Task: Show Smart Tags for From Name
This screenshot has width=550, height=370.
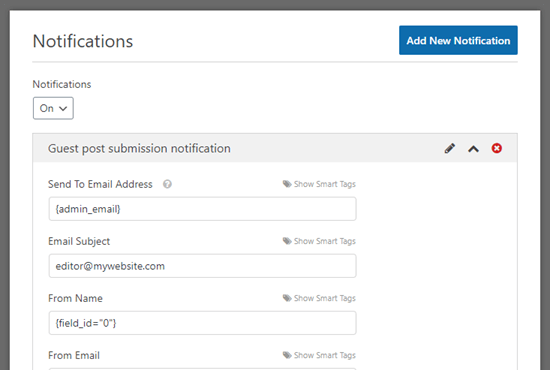Action: click(x=319, y=298)
